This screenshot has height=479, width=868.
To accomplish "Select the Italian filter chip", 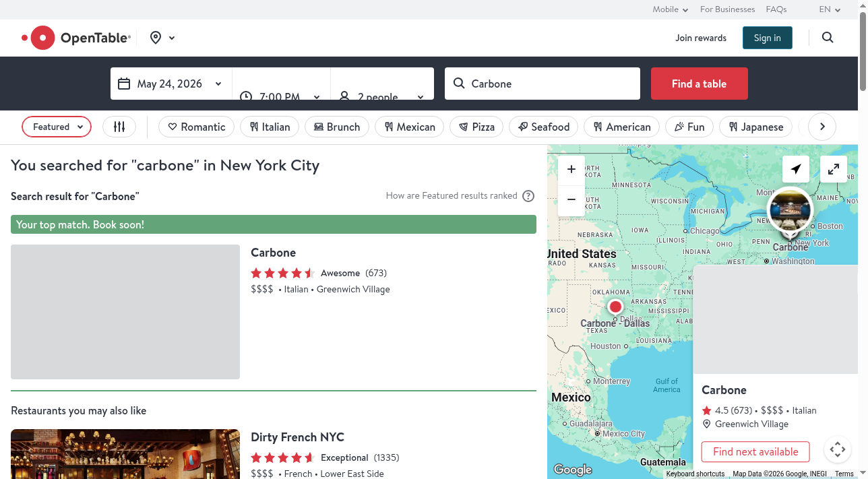I will [x=270, y=127].
